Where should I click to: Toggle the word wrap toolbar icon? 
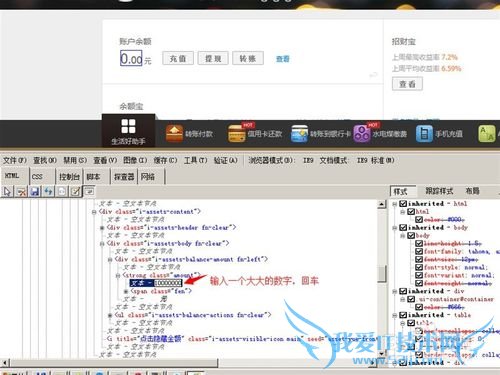89,191
